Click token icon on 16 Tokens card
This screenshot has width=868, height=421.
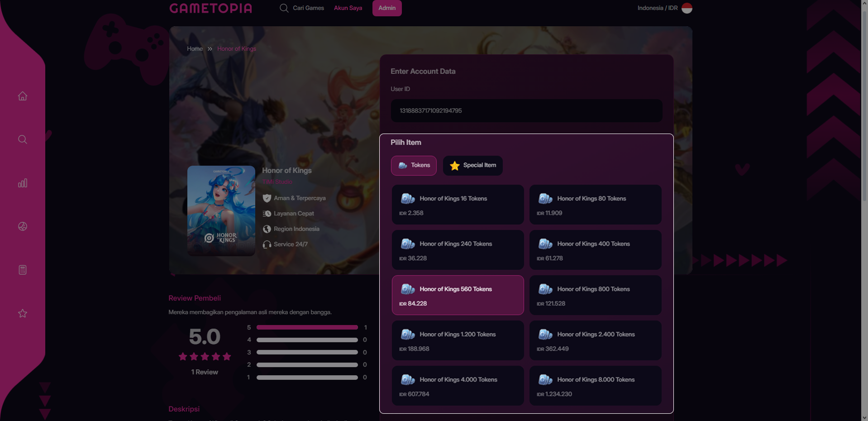tap(408, 199)
